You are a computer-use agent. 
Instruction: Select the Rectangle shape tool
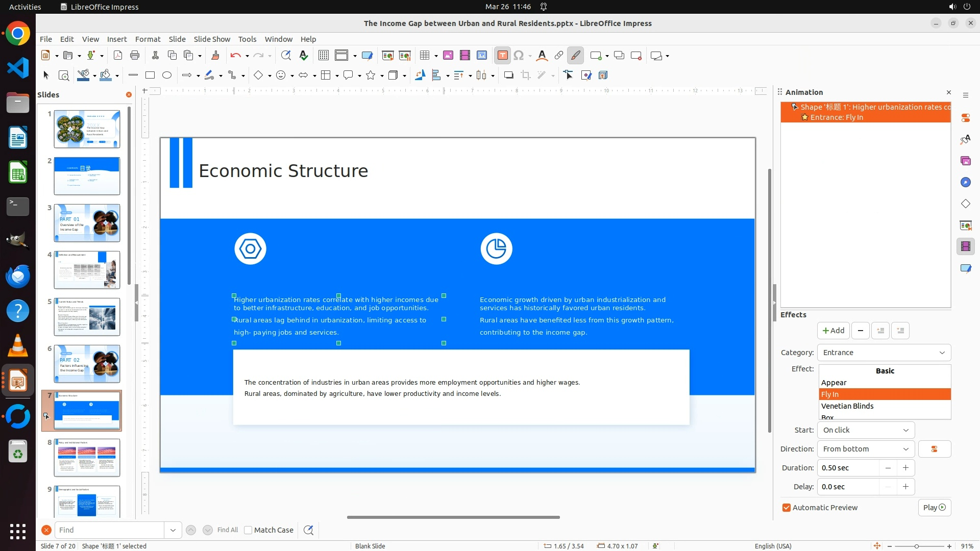tap(150, 76)
